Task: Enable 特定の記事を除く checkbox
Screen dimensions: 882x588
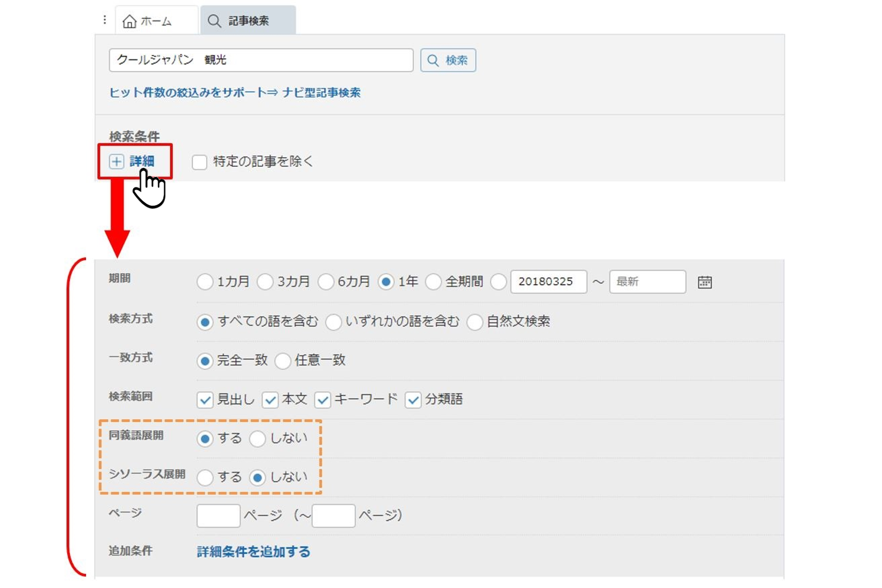Action: coord(200,162)
